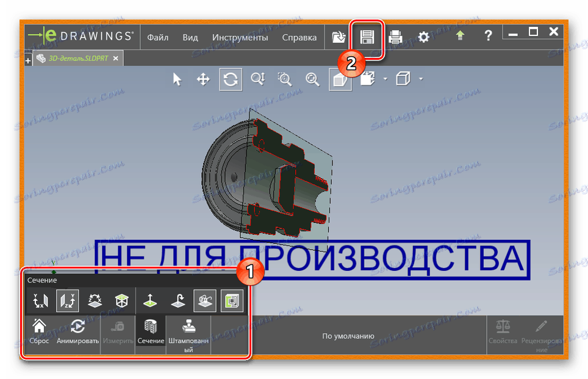
Task: Select the arrow pointer tool
Action: (177, 79)
